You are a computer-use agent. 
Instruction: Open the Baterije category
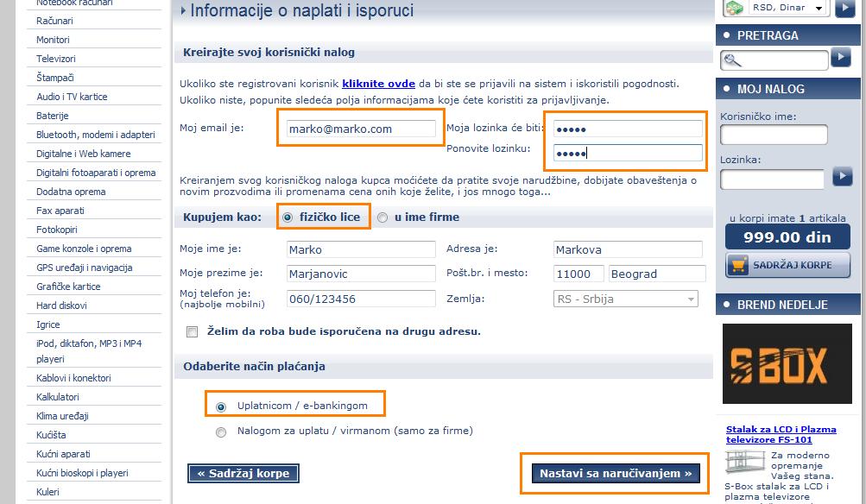[x=53, y=116]
